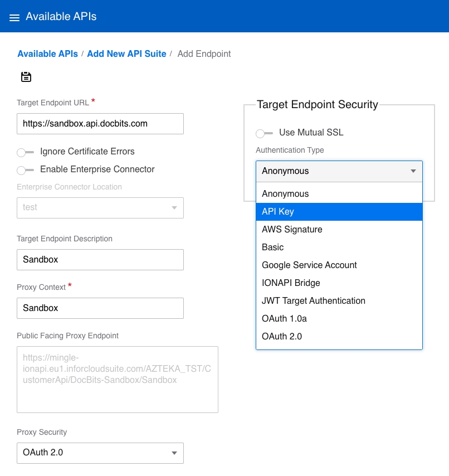The image size is (449, 476).
Task: Go to Available APIs breadcrumb link
Action: (47, 54)
